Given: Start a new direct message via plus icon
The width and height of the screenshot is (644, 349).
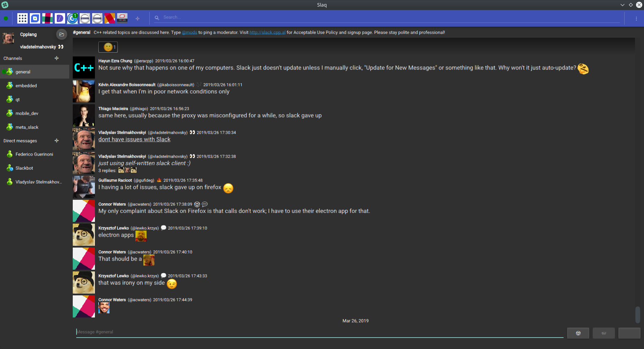Looking at the screenshot, I should point(56,141).
